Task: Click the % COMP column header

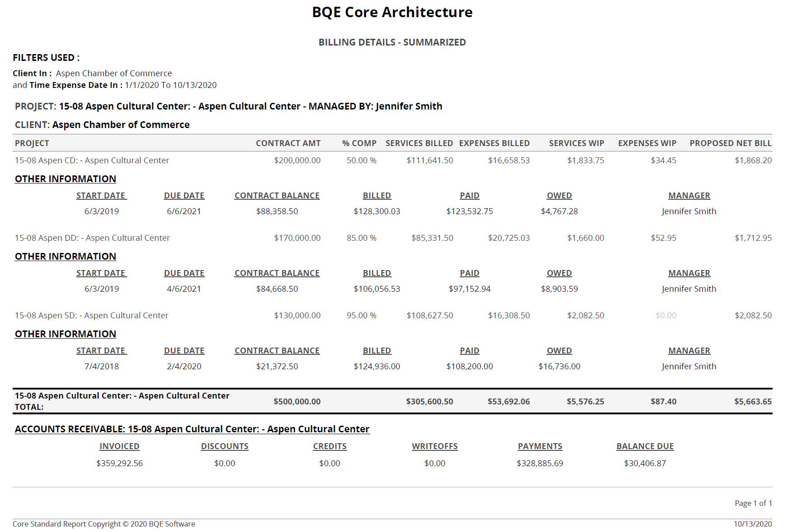Action: click(x=359, y=143)
